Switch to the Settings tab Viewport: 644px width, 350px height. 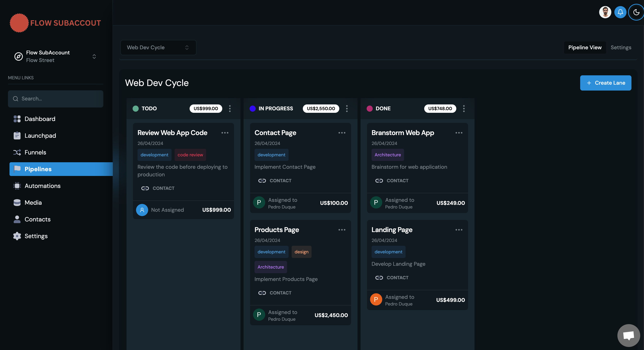(621, 48)
